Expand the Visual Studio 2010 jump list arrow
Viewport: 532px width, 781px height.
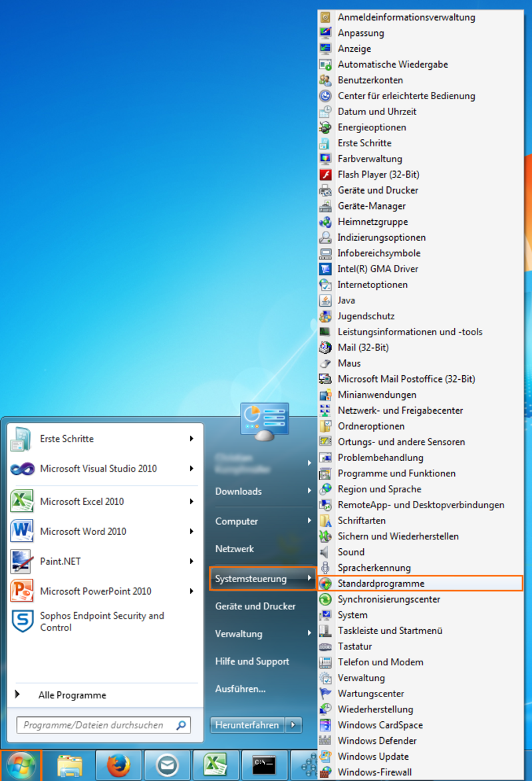pos(192,469)
